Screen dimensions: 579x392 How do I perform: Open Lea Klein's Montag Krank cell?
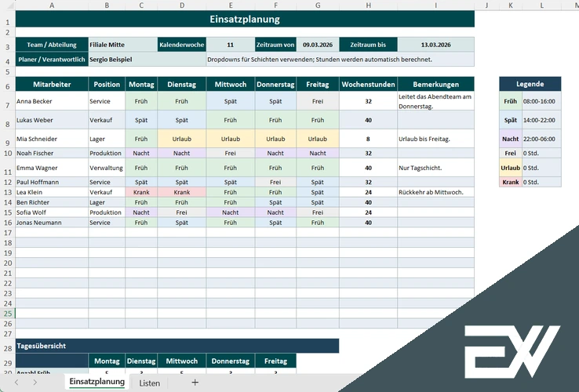[x=141, y=192]
